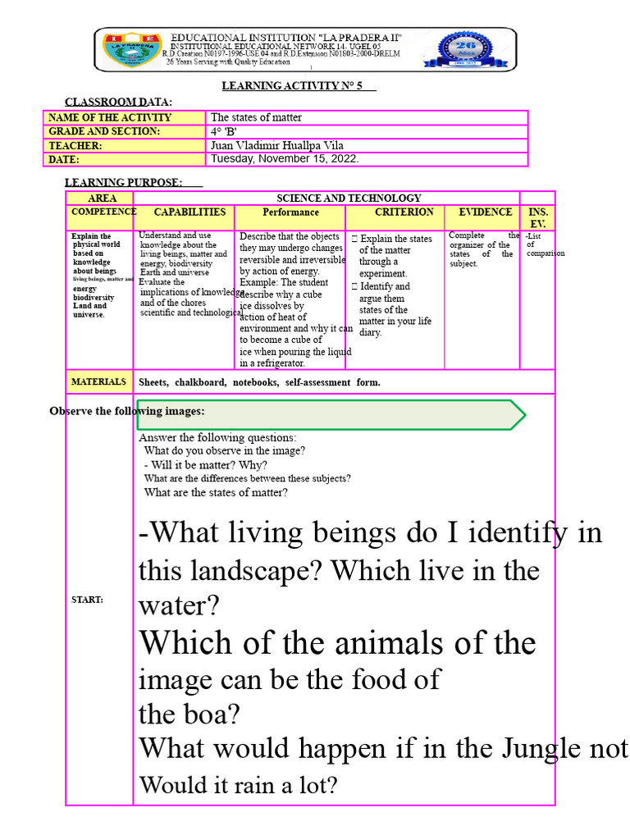
Task: Click the 'NAME OF THE ACTIVITY' label cell
Action: pos(125,117)
